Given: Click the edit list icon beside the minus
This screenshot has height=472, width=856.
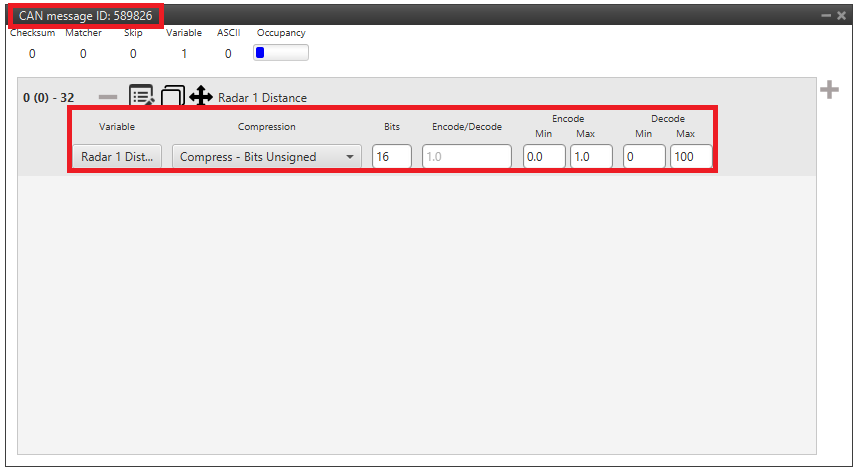Looking at the screenshot, I should point(141,96).
